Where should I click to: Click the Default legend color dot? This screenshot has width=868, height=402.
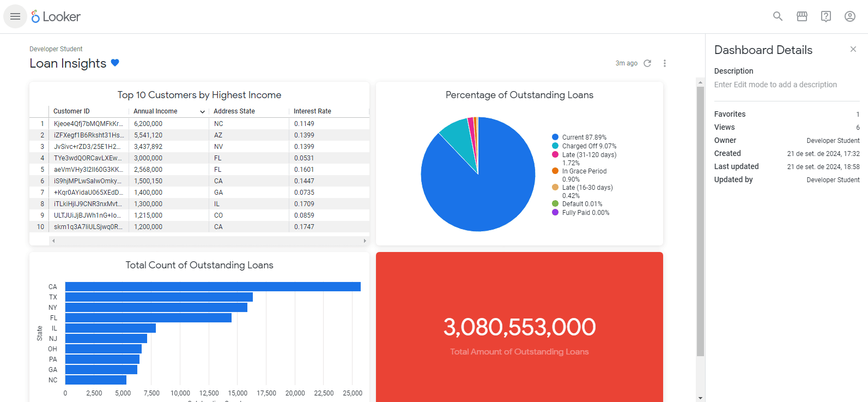pos(555,204)
